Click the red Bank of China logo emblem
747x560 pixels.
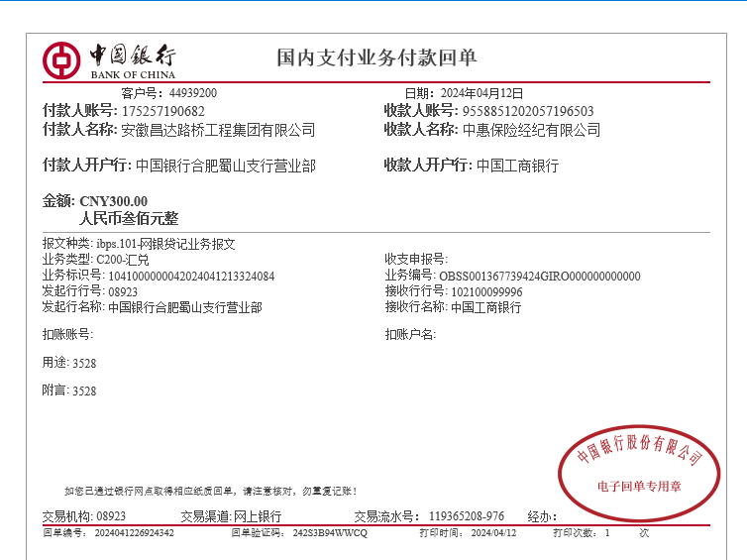[x=62, y=60]
